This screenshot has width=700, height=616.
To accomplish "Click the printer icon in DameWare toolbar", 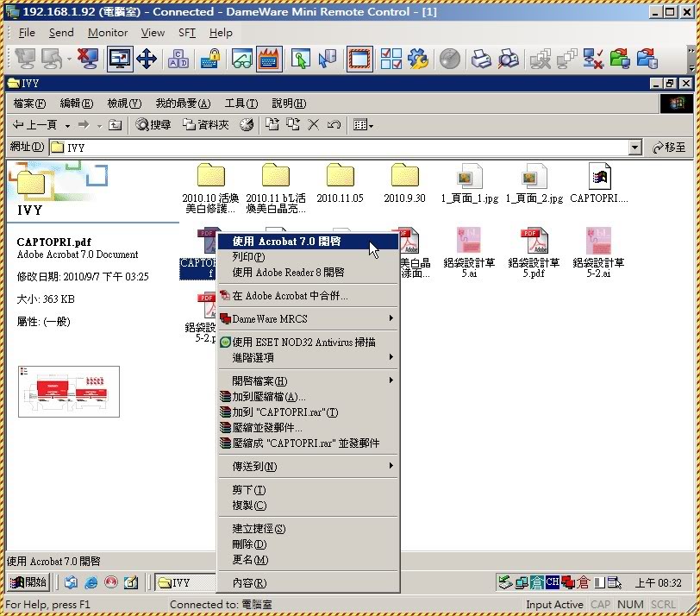I will click(481, 59).
